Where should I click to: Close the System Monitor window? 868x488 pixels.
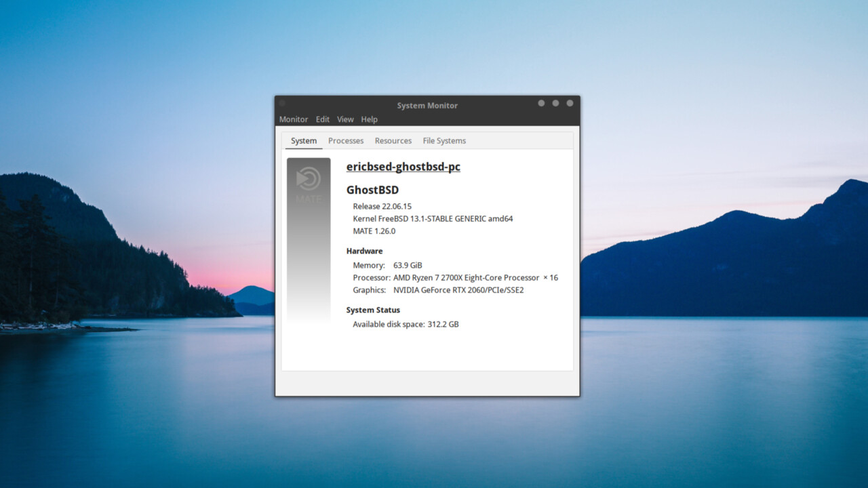tap(570, 103)
